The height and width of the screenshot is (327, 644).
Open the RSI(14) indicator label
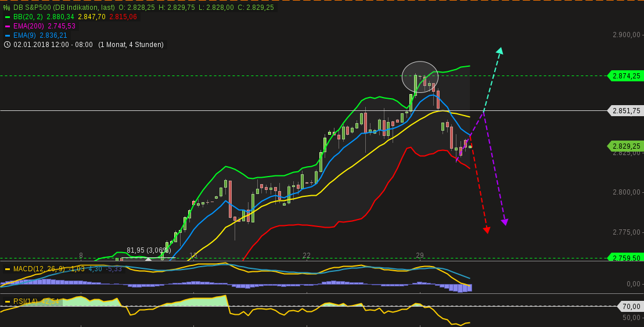click(x=25, y=301)
